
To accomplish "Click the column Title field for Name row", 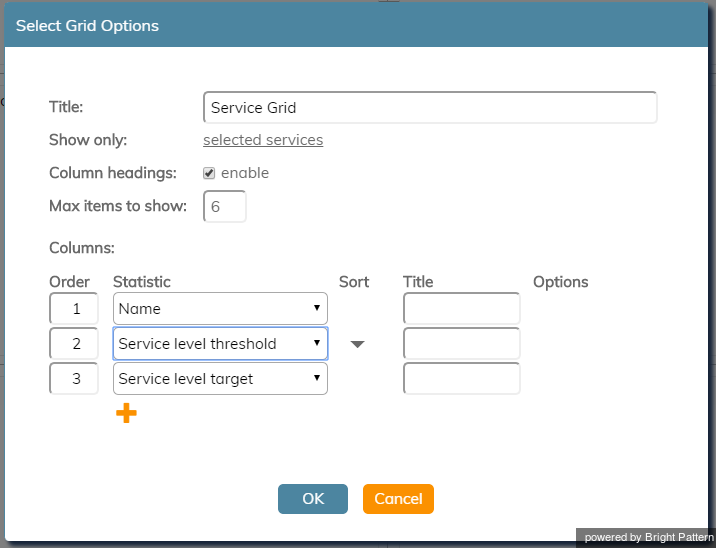I will coord(462,309).
